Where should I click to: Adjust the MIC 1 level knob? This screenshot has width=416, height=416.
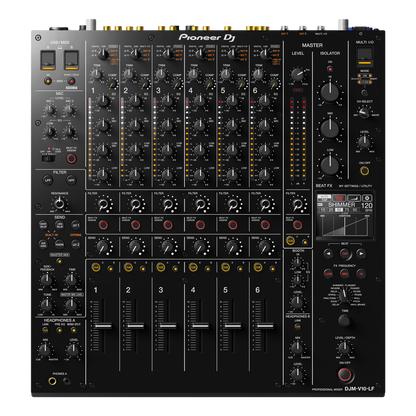[x=50, y=109]
